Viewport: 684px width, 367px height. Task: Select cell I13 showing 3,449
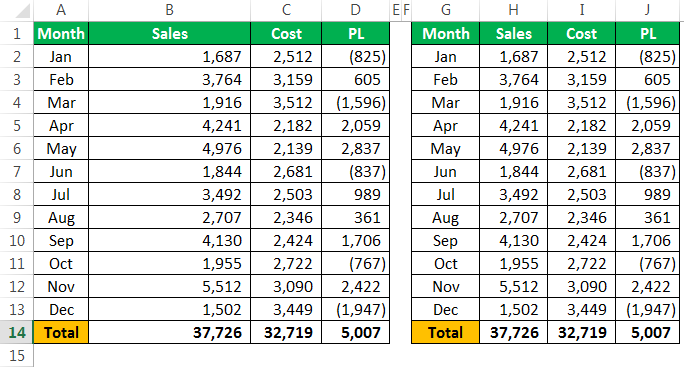tap(581, 309)
